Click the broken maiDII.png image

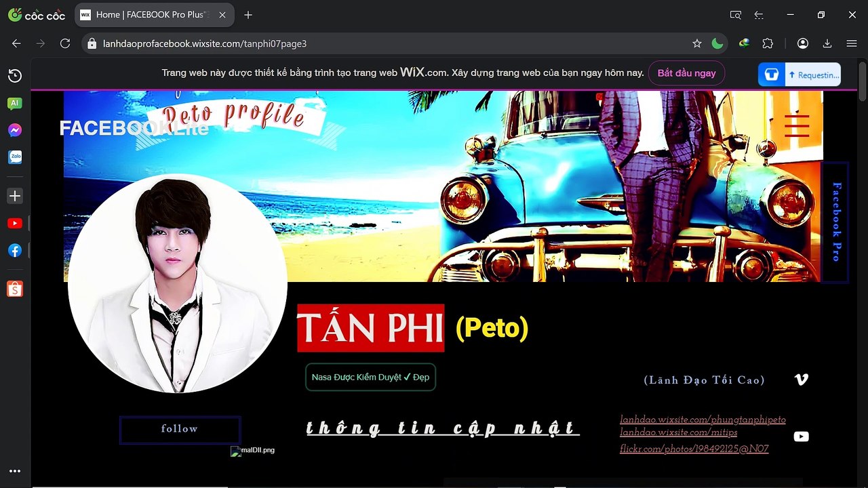tap(252, 451)
